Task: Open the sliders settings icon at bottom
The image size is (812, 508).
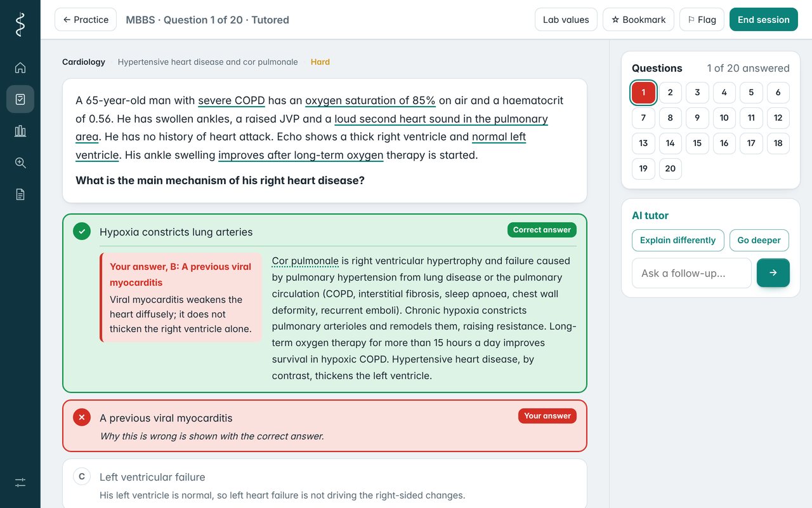Action: [20, 483]
